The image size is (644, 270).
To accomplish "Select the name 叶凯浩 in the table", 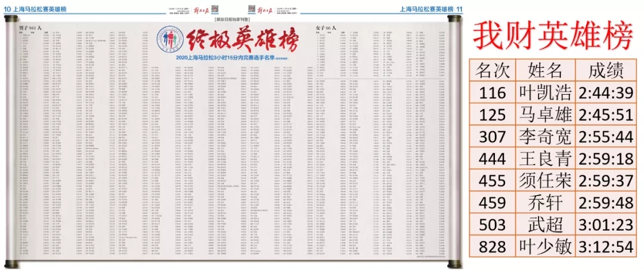I will point(545,93).
